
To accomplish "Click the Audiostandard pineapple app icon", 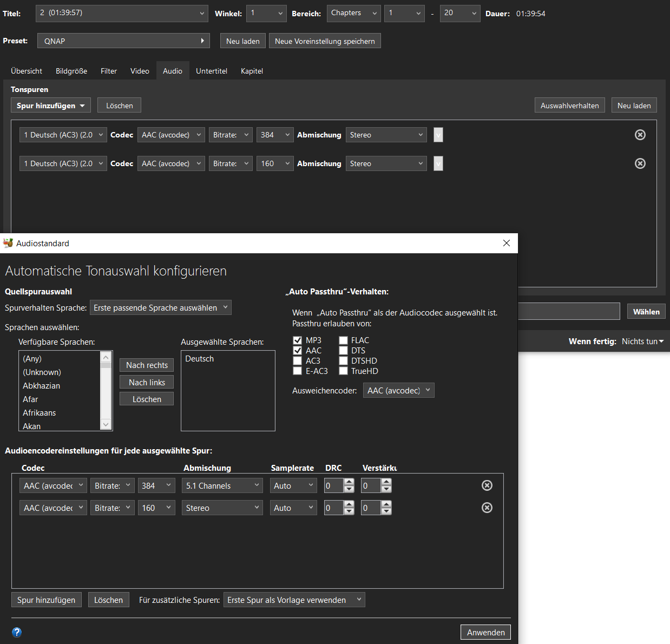I will [x=8, y=243].
